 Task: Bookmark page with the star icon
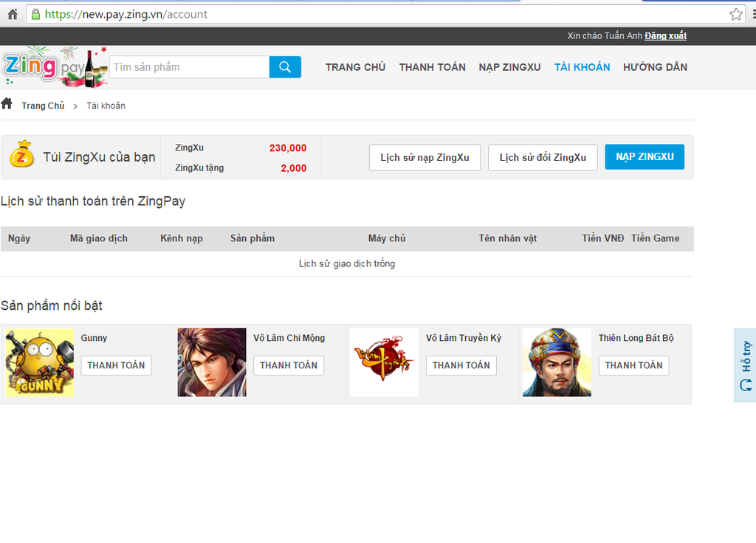pyautogui.click(x=736, y=14)
